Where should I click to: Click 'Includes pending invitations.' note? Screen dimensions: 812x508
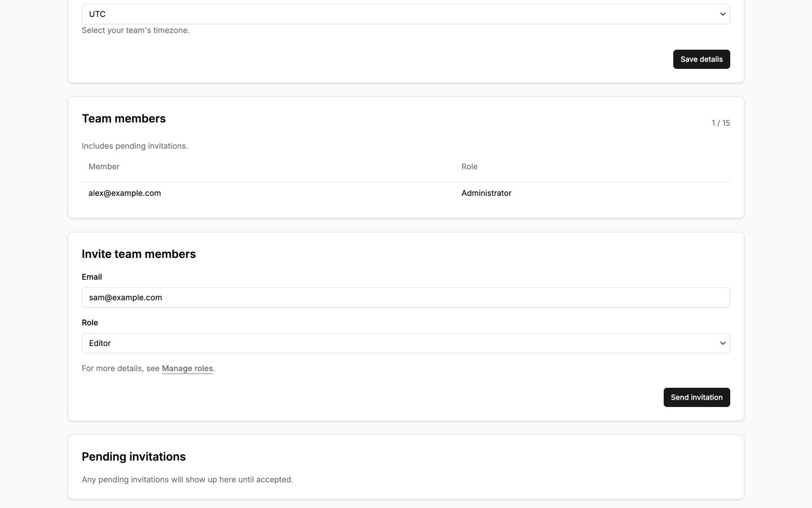point(135,146)
